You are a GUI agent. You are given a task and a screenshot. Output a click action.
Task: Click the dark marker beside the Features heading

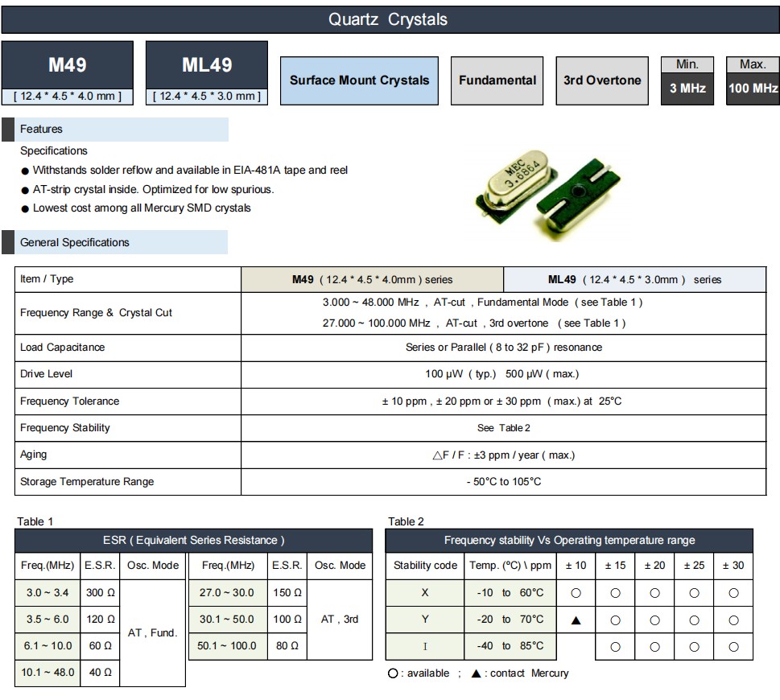tap(7, 130)
